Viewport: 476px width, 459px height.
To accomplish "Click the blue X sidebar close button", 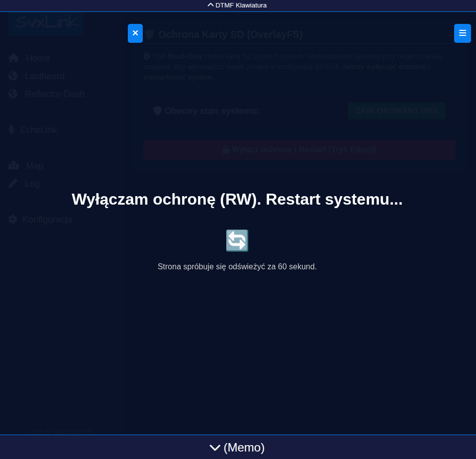I will click(x=135, y=33).
